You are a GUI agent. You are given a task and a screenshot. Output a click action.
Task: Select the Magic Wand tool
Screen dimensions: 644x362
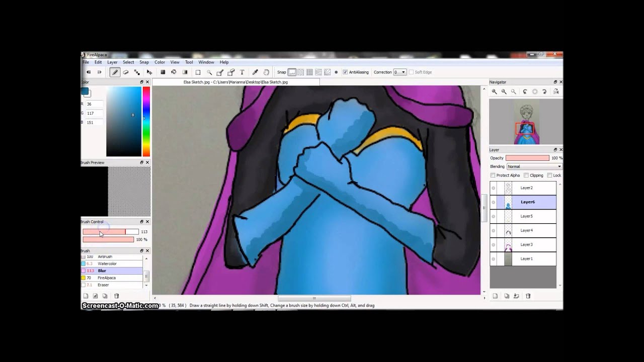pyautogui.click(x=209, y=72)
